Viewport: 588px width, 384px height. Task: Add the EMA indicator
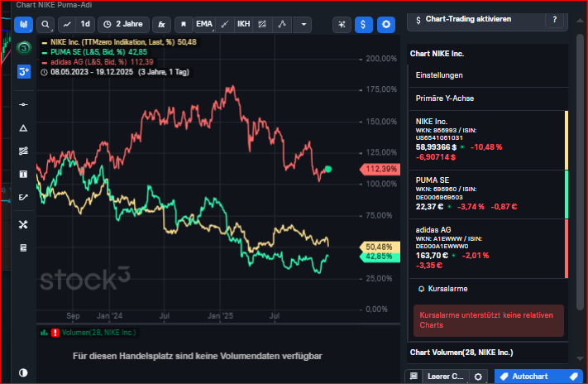(203, 24)
